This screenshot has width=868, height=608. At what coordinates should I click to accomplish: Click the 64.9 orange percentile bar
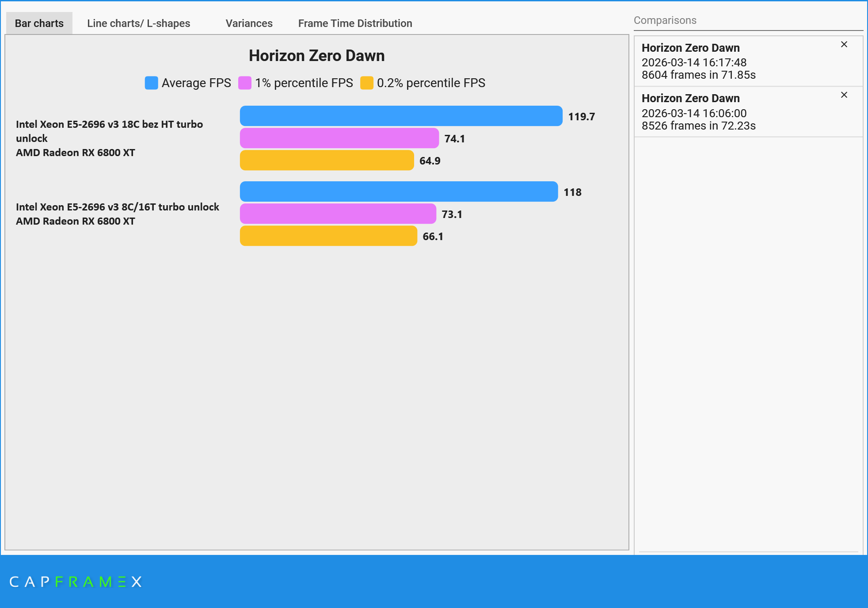pyautogui.click(x=327, y=160)
